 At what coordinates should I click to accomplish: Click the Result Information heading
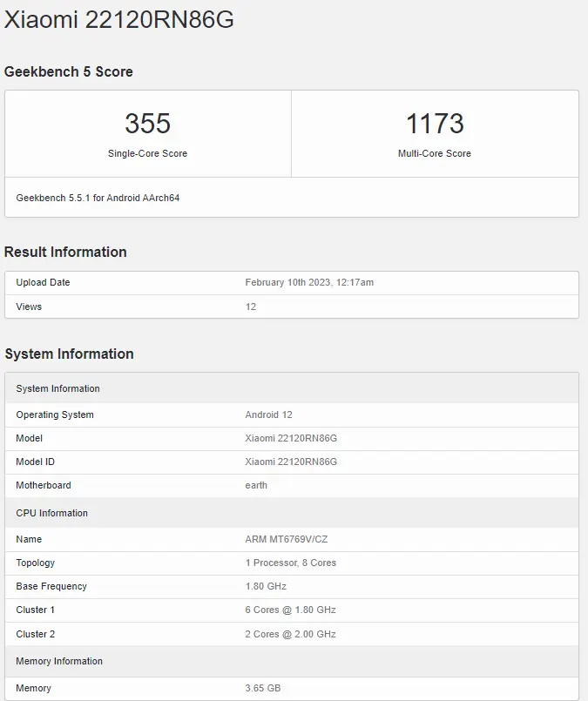click(x=65, y=252)
